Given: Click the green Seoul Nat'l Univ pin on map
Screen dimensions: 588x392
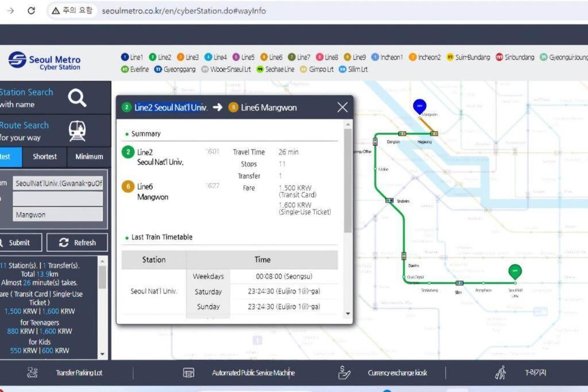Looking at the screenshot, I should click(515, 271).
